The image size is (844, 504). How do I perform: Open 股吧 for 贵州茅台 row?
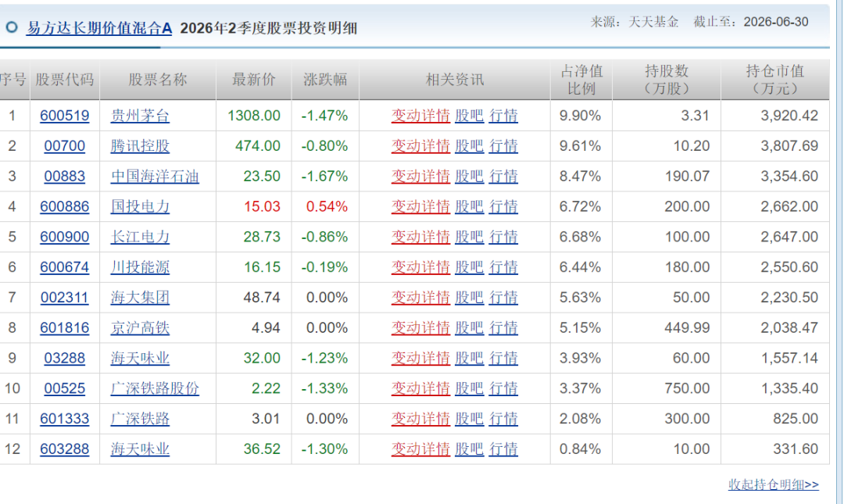(470, 116)
